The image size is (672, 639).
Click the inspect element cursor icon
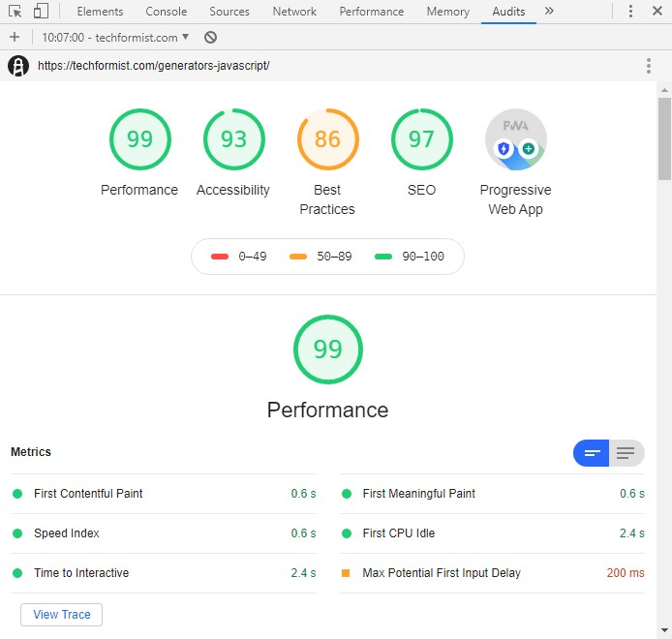(x=15, y=12)
